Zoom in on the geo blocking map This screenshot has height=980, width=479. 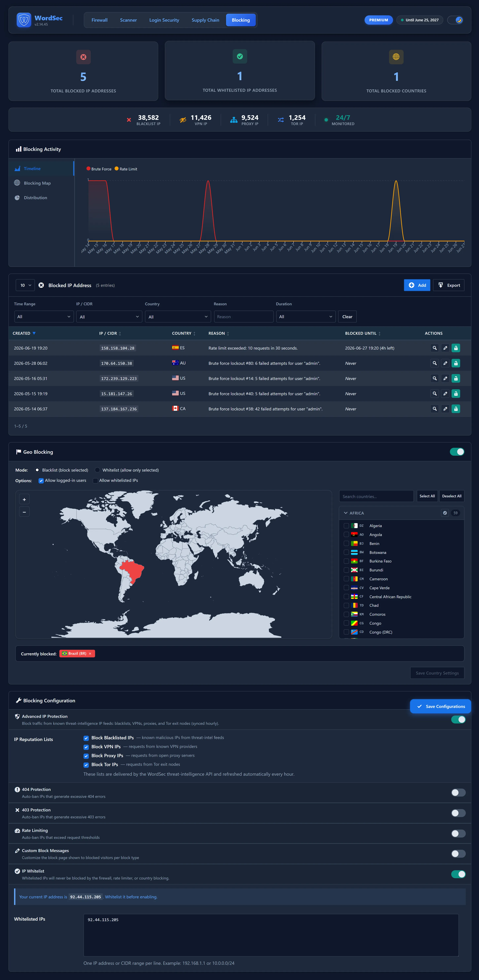24,500
